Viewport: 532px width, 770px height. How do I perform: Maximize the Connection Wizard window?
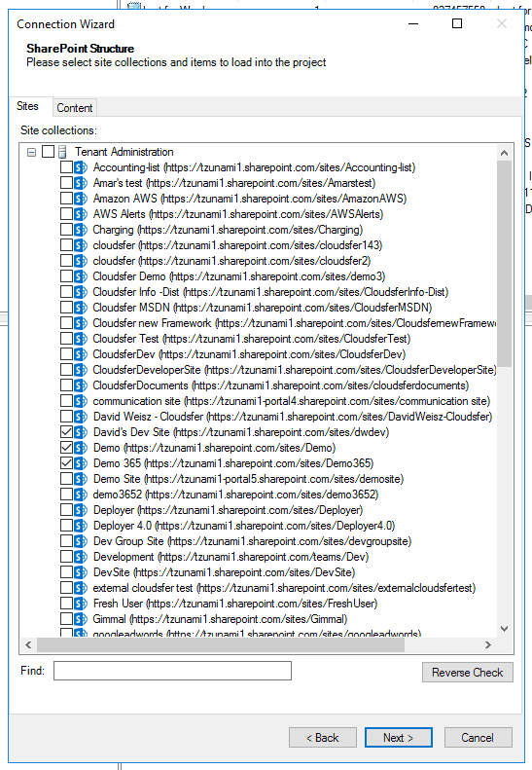(457, 23)
